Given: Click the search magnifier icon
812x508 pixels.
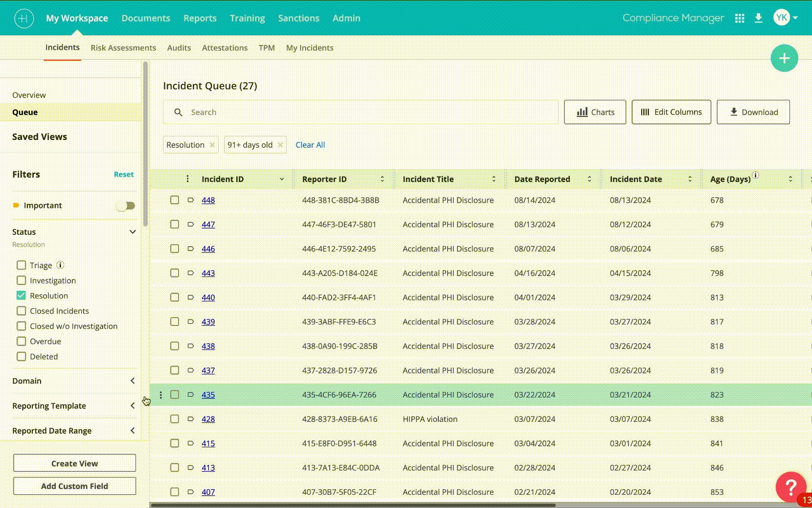Looking at the screenshot, I should (x=179, y=112).
